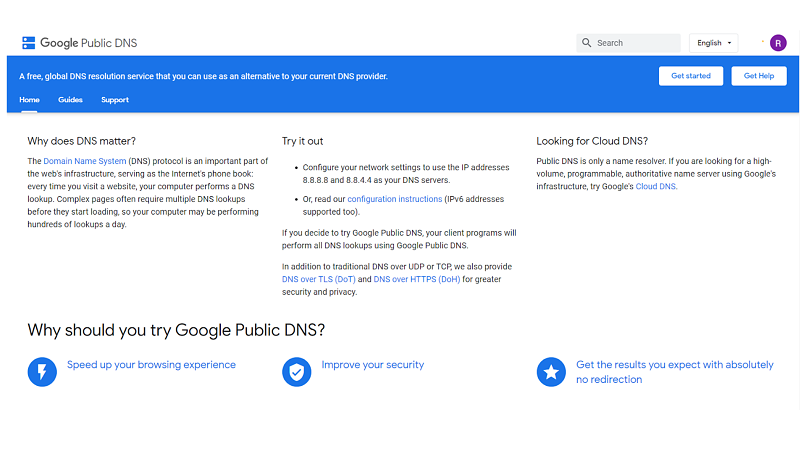Follow the configuration instructions link

(395, 199)
